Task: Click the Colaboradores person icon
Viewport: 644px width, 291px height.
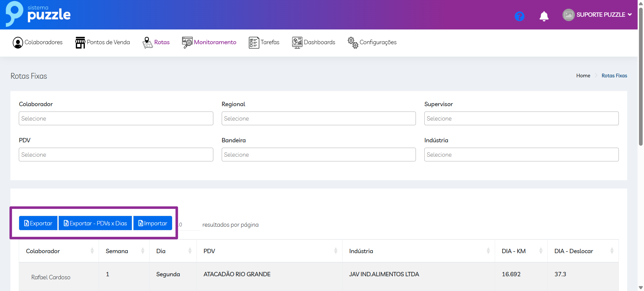Action: pyautogui.click(x=18, y=43)
